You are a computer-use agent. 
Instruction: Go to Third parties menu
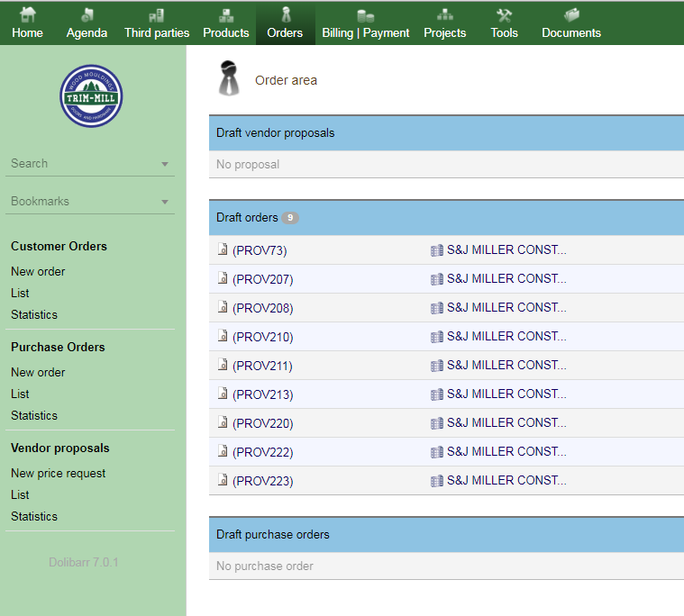157,33
